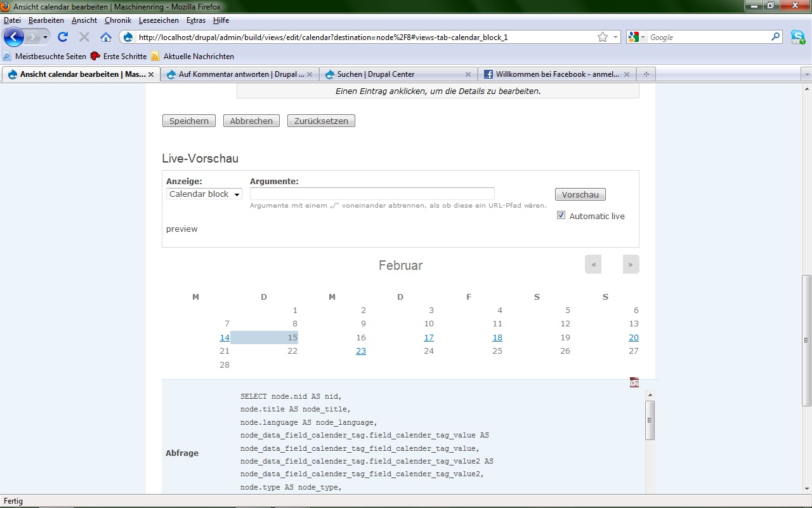The image size is (812, 508).
Task: Open the Lesezeichen menu
Action: tap(159, 20)
